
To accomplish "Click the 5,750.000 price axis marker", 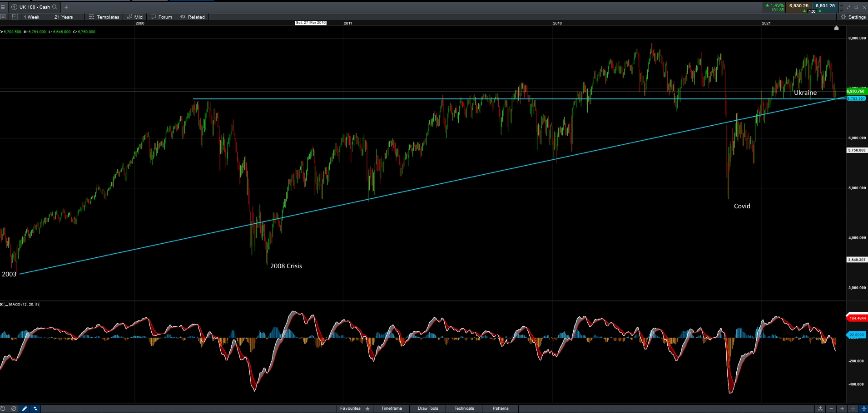I will pyautogui.click(x=857, y=150).
